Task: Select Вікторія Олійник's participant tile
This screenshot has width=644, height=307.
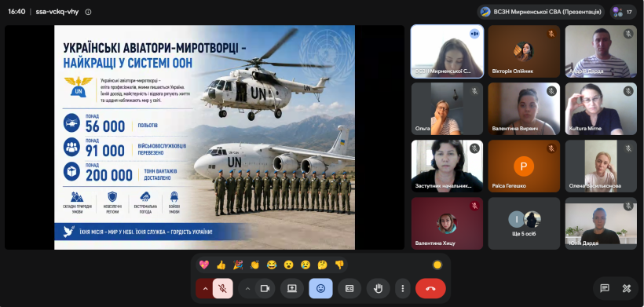Action: point(524,51)
